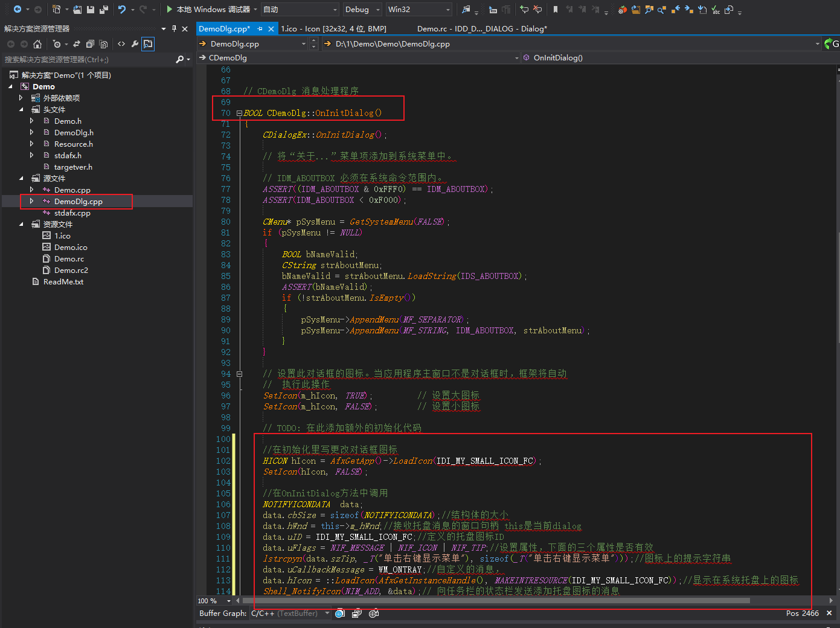Collapse the OnInitDialog function outline at line 70
The image size is (840, 628).
239,113
